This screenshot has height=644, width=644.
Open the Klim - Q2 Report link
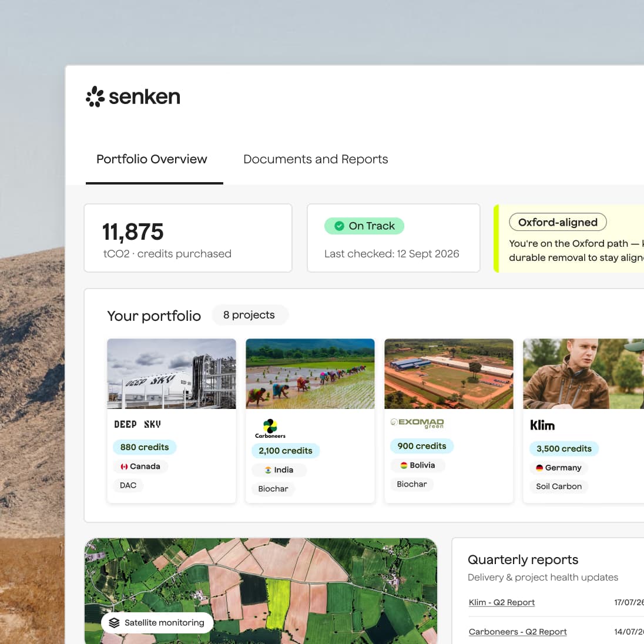[x=501, y=602]
